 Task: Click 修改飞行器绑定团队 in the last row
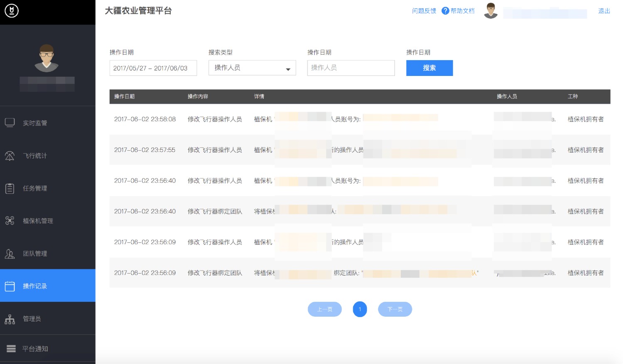coord(215,273)
